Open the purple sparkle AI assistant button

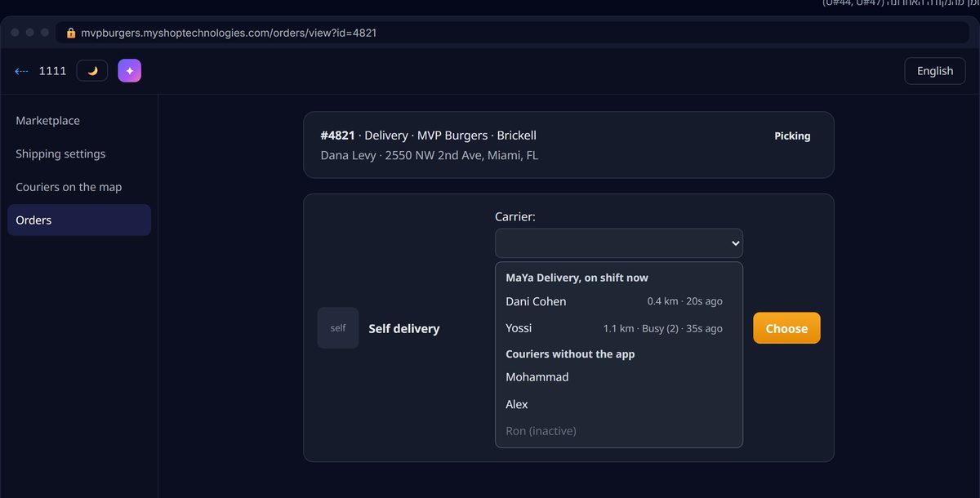tap(129, 71)
